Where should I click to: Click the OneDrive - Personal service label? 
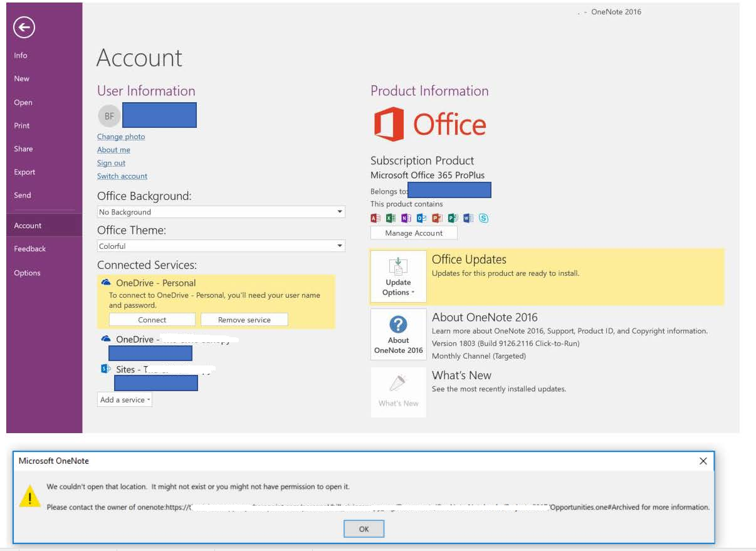pyautogui.click(x=155, y=283)
